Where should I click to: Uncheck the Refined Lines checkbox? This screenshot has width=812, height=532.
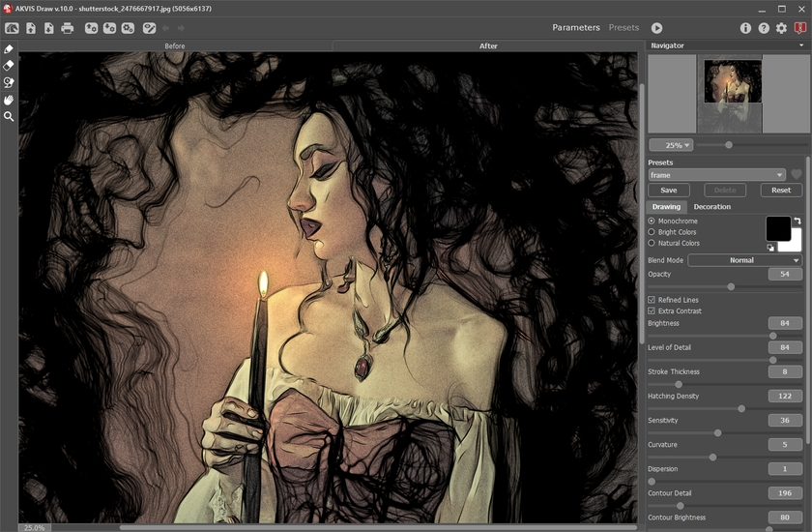[x=652, y=300]
